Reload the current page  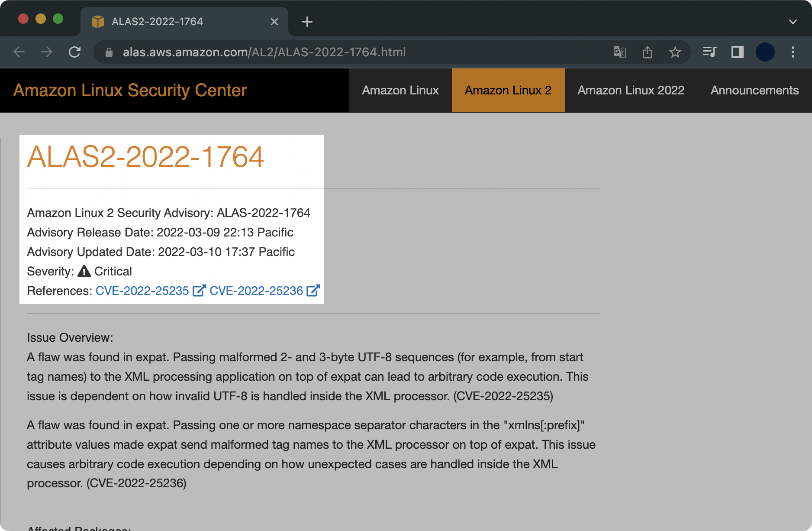[x=75, y=52]
